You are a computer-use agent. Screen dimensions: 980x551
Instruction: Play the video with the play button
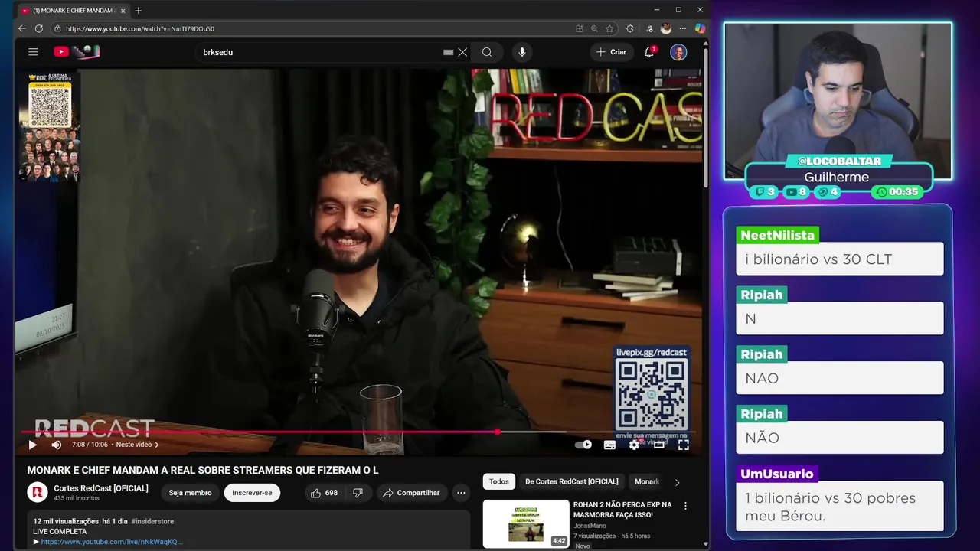pyautogui.click(x=32, y=445)
